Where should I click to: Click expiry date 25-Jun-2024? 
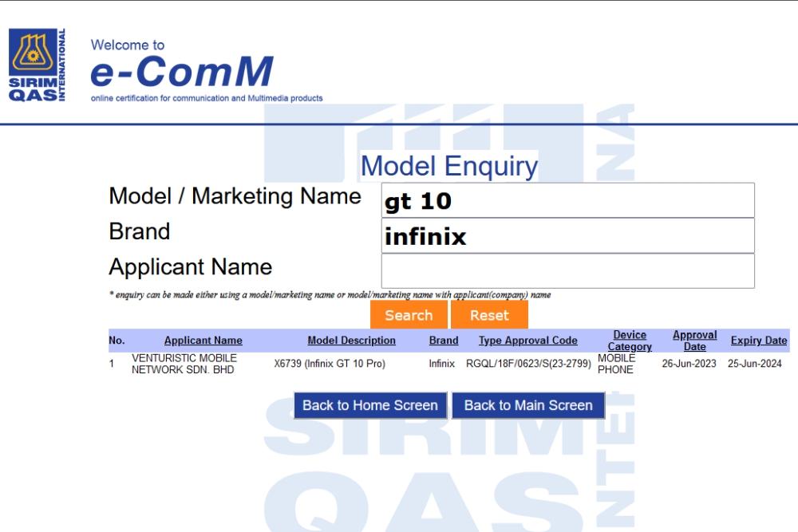pos(754,364)
